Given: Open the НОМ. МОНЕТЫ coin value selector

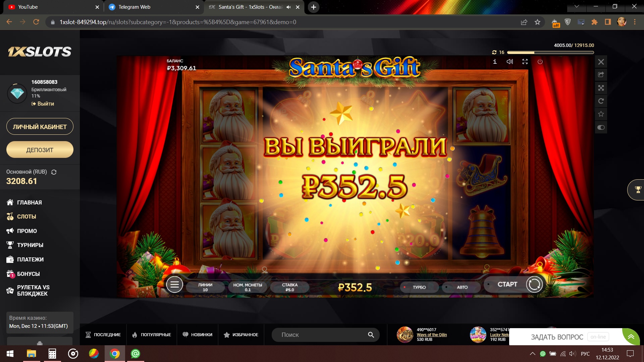Looking at the screenshot, I should [248, 287].
